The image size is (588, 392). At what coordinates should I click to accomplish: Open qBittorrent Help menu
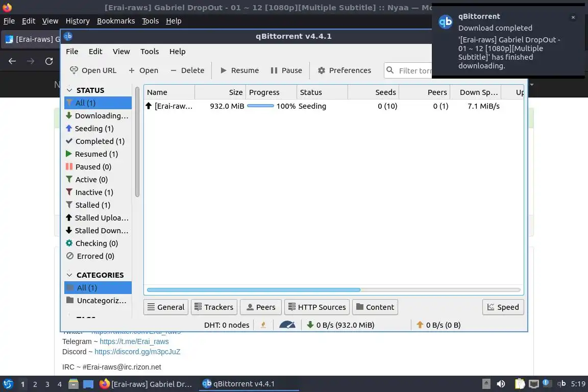[x=178, y=52]
